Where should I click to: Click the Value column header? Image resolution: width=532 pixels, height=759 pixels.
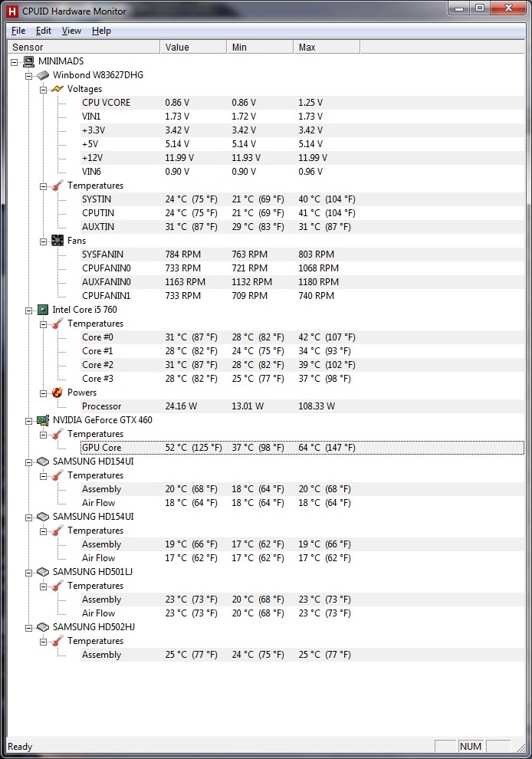pyautogui.click(x=193, y=47)
